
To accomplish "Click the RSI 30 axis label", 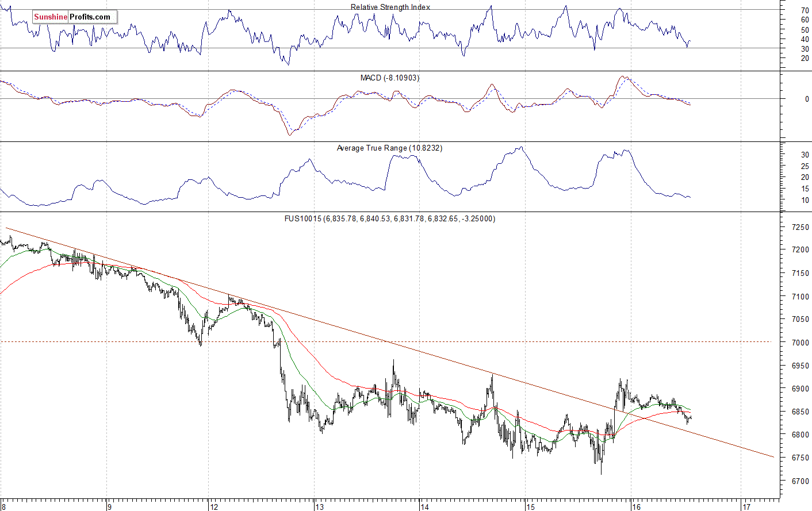I will [805, 49].
